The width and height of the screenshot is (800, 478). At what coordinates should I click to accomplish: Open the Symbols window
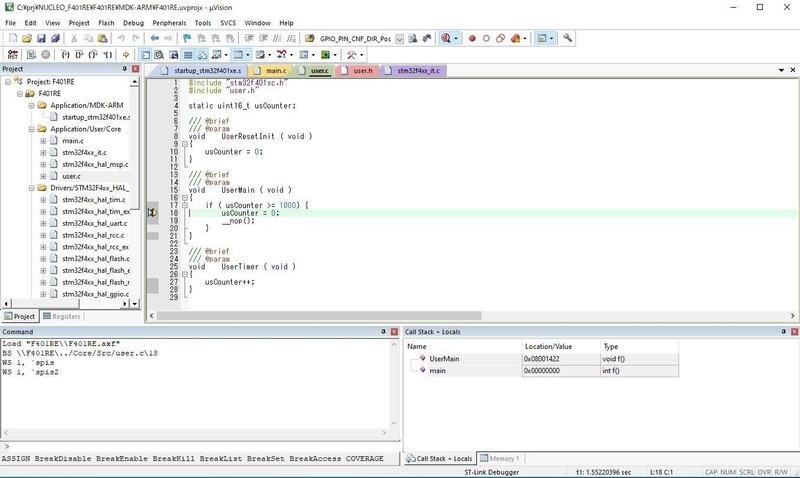pos(173,55)
